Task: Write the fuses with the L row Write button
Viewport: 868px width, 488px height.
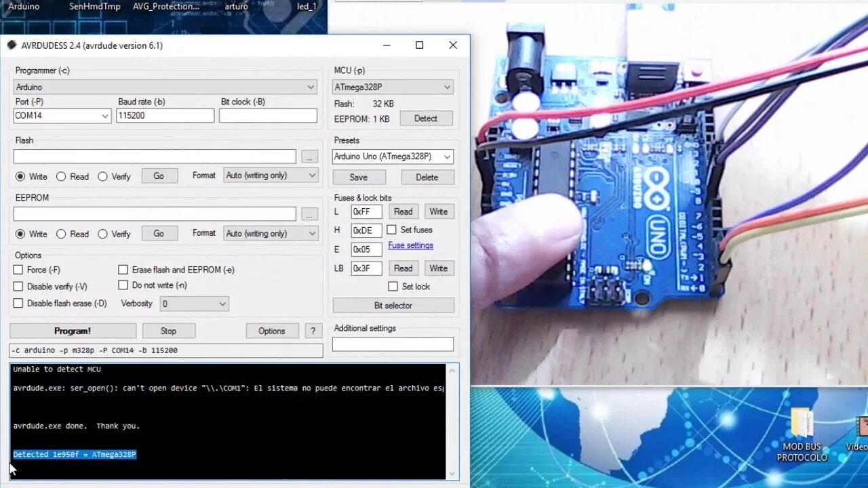Action: point(439,211)
